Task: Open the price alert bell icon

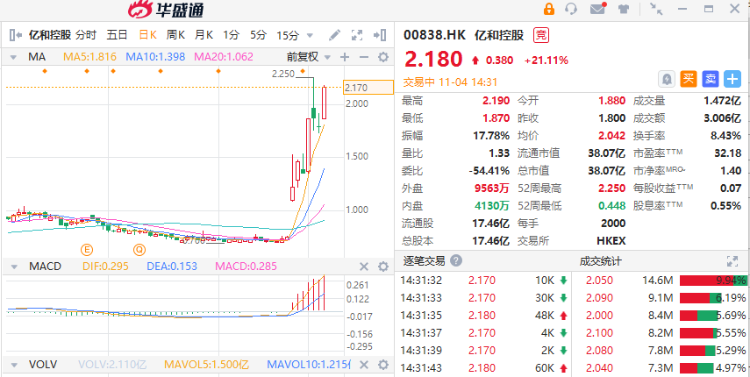Action: [x=667, y=79]
